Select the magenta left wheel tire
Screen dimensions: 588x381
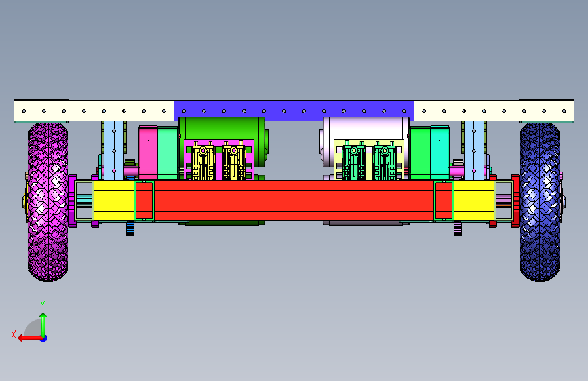point(48,203)
